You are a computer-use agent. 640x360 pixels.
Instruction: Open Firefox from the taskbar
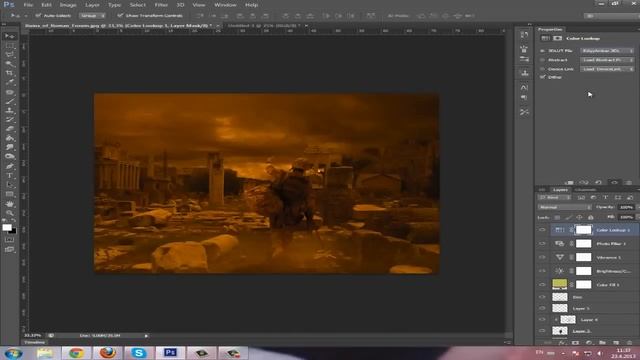coord(108,353)
